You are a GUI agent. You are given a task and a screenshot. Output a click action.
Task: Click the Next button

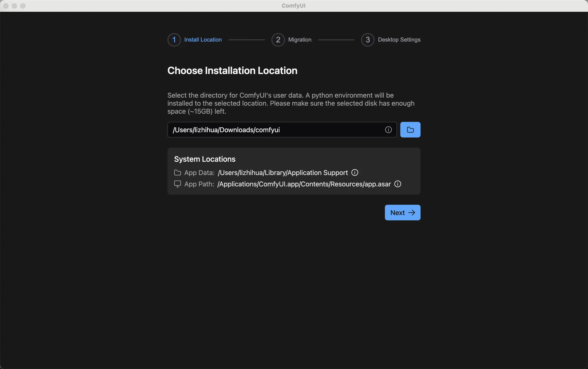tap(402, 213)
